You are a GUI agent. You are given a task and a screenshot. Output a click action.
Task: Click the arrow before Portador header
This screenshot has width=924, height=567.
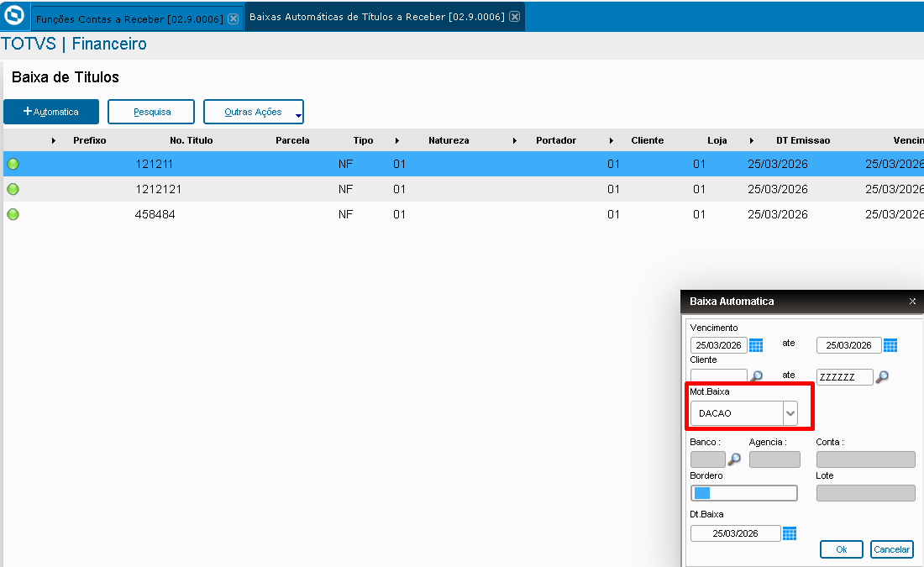(x=514, y=140)
